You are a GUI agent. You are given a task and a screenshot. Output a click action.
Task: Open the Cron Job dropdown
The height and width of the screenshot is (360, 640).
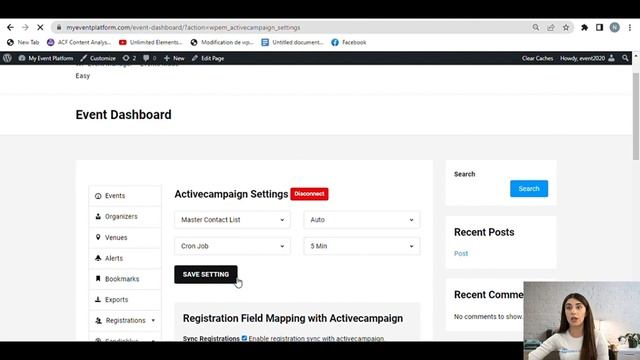(232, 246)
